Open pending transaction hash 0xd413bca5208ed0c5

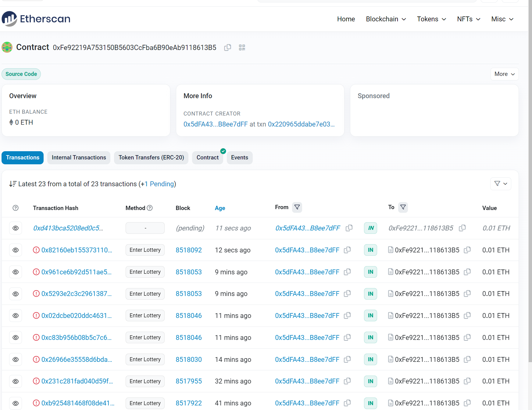(68, 228)
